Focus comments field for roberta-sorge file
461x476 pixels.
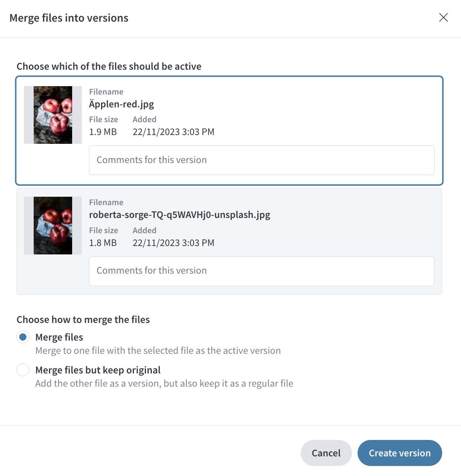tap(261, 271)
